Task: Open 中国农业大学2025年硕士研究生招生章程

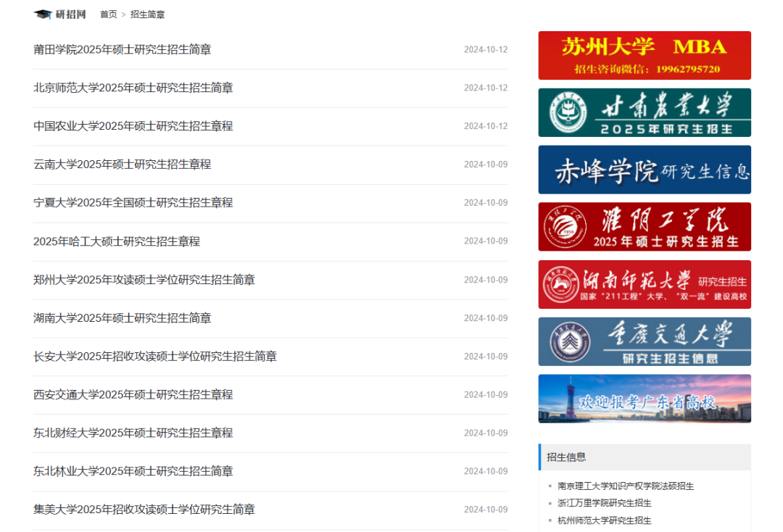Action: pos(133,126)
